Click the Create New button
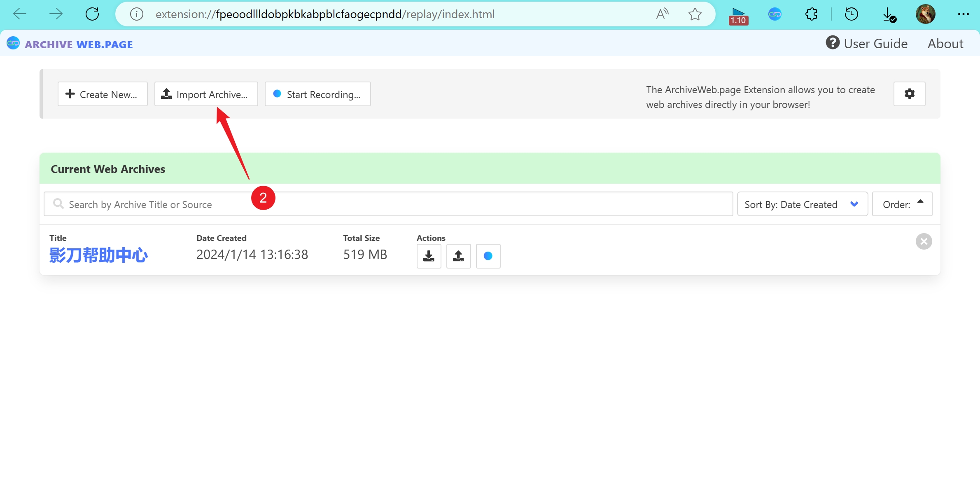 pyautogui.click(x=103, y=94)
